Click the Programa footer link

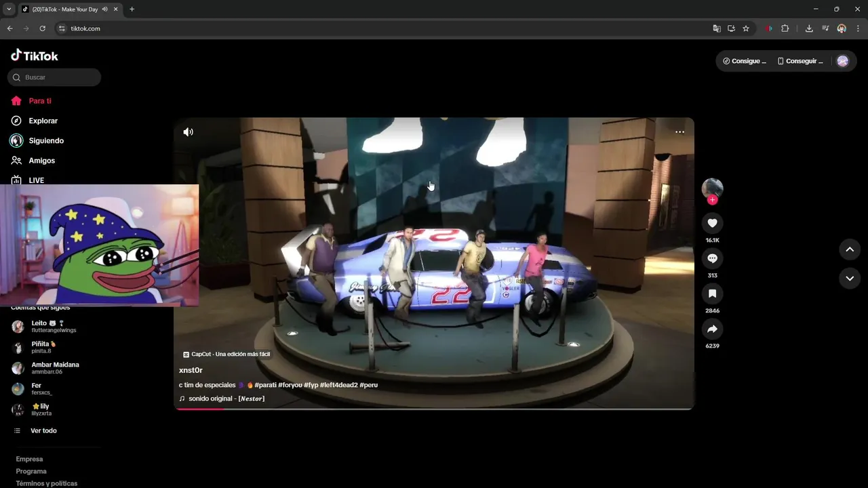tap(31, 471)
